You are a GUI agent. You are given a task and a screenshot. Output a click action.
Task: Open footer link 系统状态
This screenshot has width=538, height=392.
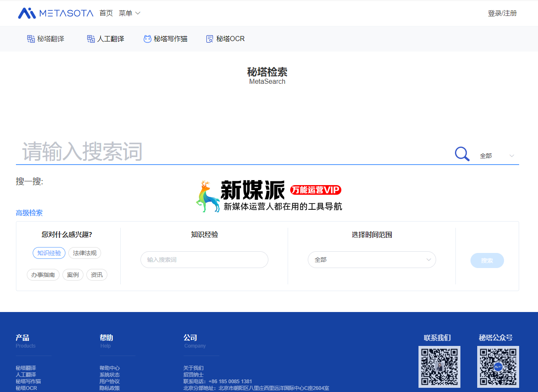tap(109, 375)
